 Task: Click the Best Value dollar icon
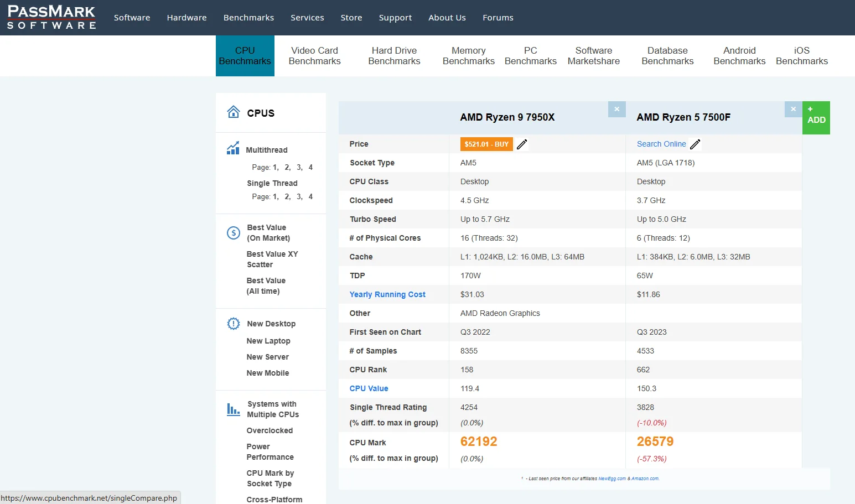pyautogui.click(x=234, y=233)
